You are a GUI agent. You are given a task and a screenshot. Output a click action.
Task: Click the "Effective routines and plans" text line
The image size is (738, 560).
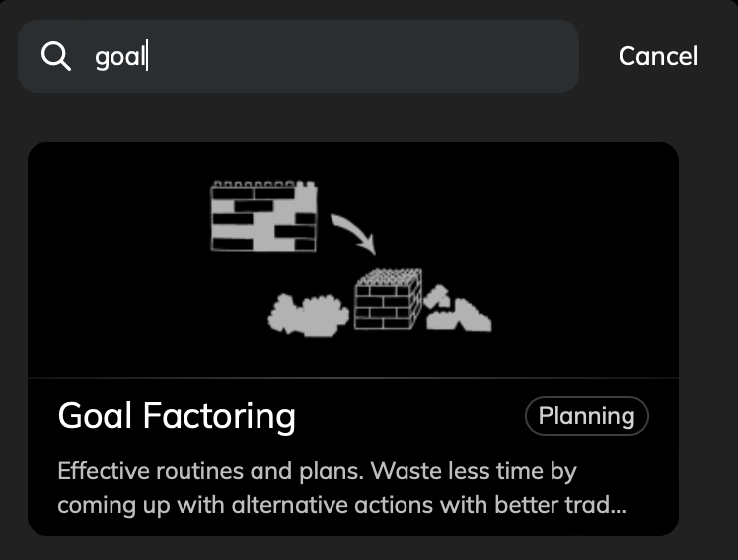211,471
